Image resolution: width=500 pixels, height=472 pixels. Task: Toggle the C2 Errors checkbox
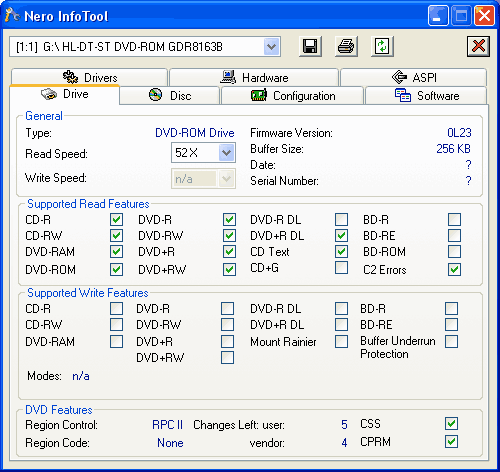pyautogui.click(x=454, y=269)
